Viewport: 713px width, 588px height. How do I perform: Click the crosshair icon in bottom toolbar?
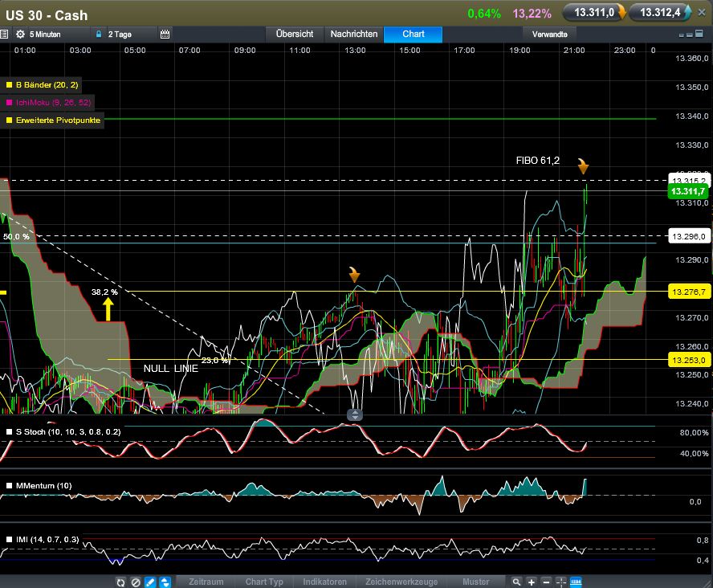[x=560, y=582]
